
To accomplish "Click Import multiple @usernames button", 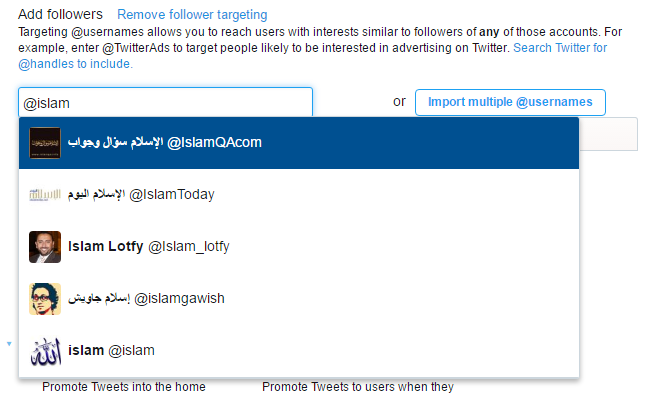I will tap(510, 102).
